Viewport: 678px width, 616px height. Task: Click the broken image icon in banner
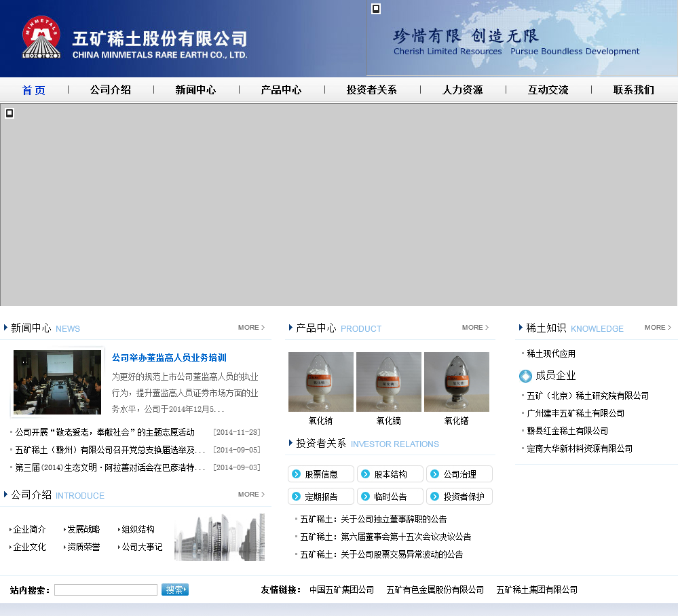point(10,113)
